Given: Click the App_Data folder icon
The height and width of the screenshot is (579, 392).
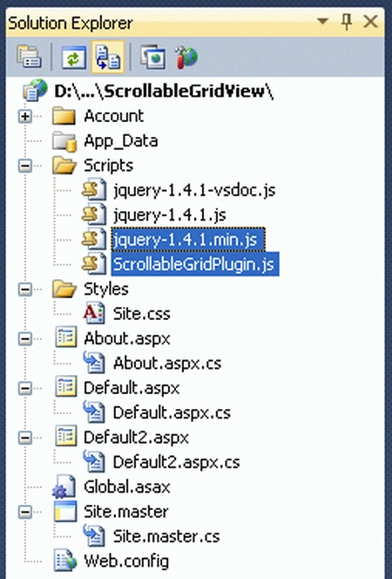Looking at the screenshot, I should [64, 141].
